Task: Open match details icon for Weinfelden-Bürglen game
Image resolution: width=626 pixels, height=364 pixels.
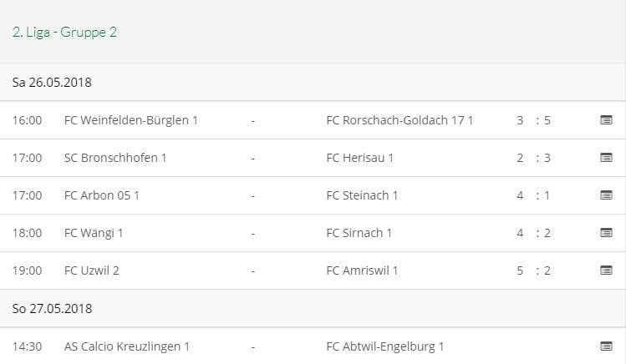Action: click(x=606, y=120)
